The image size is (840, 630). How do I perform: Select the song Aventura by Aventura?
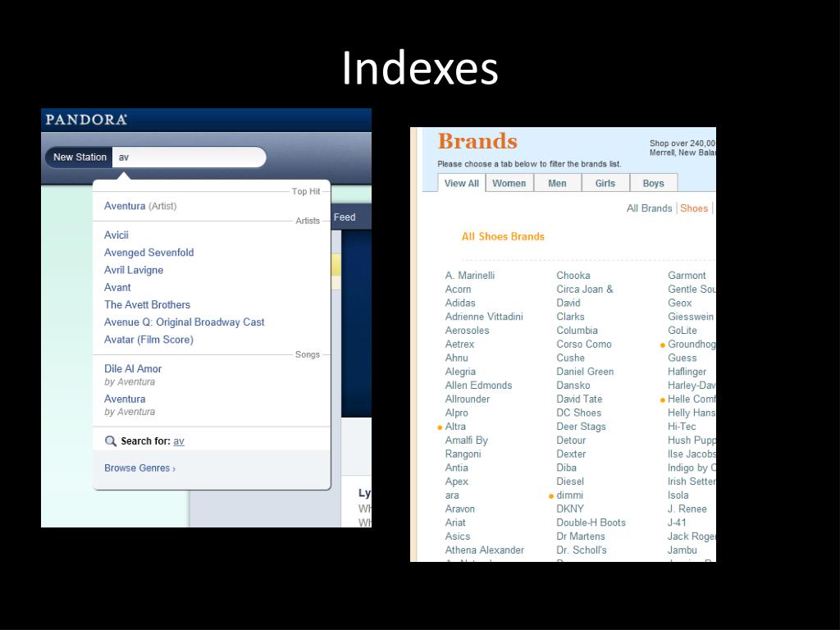pos(125,399)
